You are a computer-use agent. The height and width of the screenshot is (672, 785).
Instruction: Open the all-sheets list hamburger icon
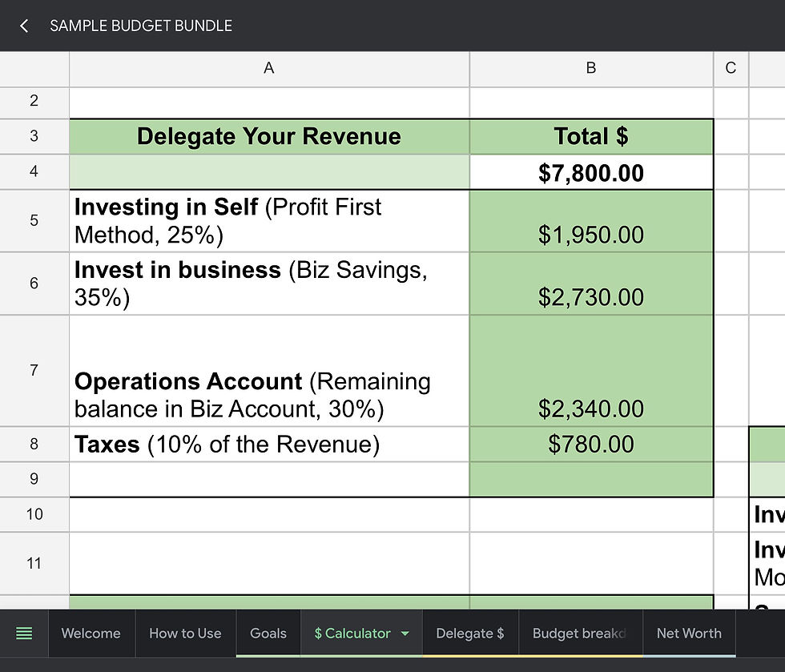pyautogui.click(x=24, y=634)
